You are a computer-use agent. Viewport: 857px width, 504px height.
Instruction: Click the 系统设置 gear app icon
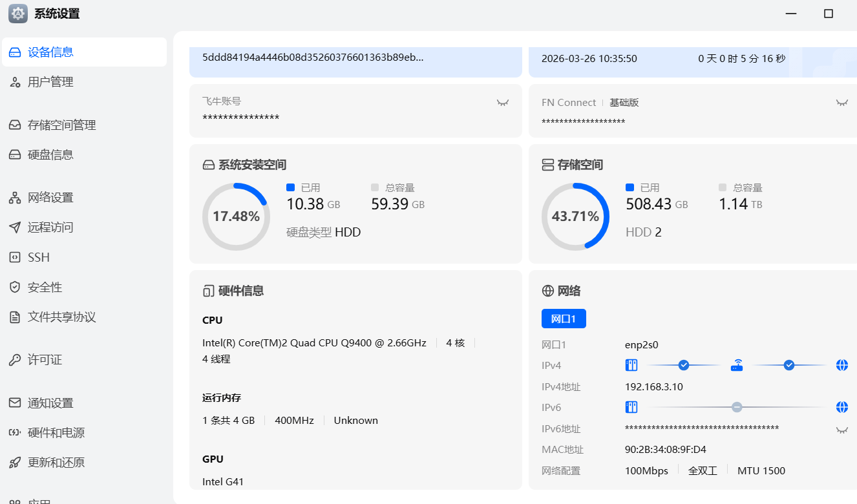[18, 14]
